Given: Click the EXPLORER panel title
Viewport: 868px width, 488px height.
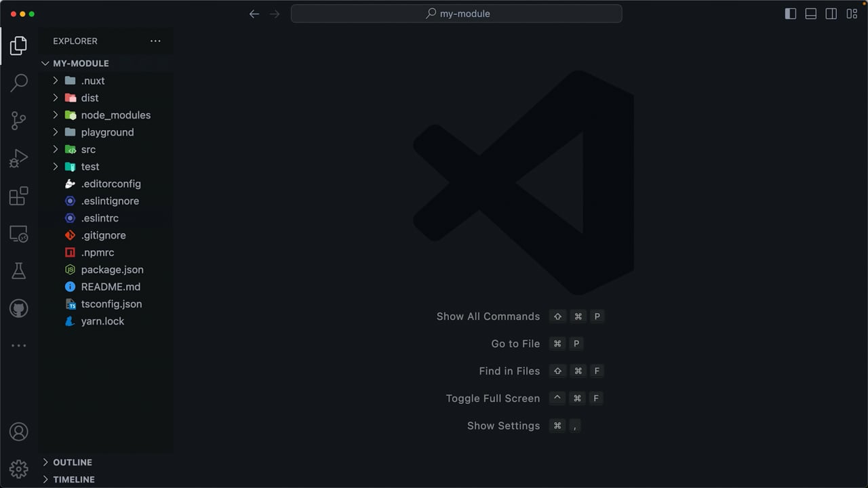Looking at the screenshot, I should (x=75, y=41).
